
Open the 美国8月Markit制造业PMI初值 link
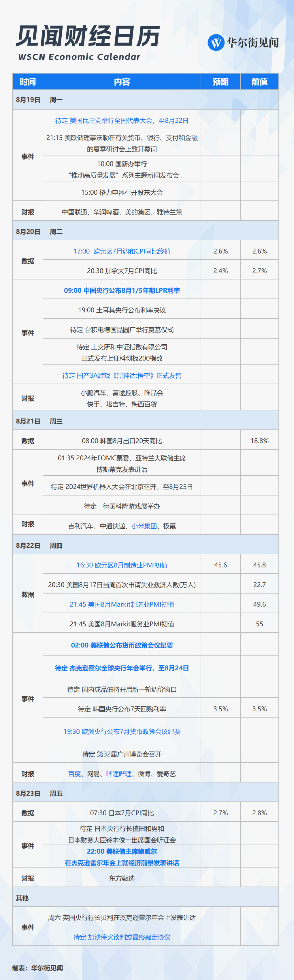click(x=122, y=604)
